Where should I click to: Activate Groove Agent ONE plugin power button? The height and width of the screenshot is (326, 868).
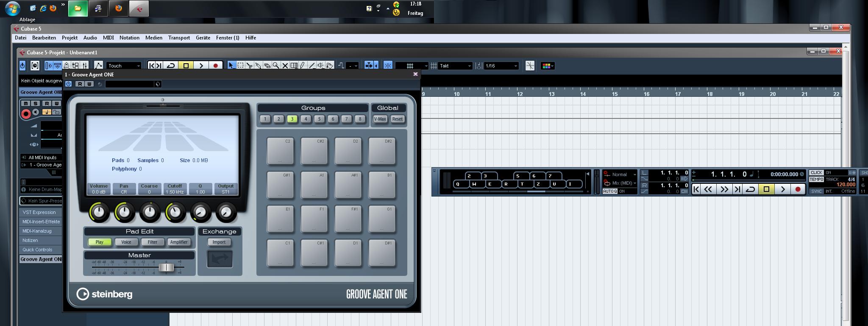click(x=68, y=84)
